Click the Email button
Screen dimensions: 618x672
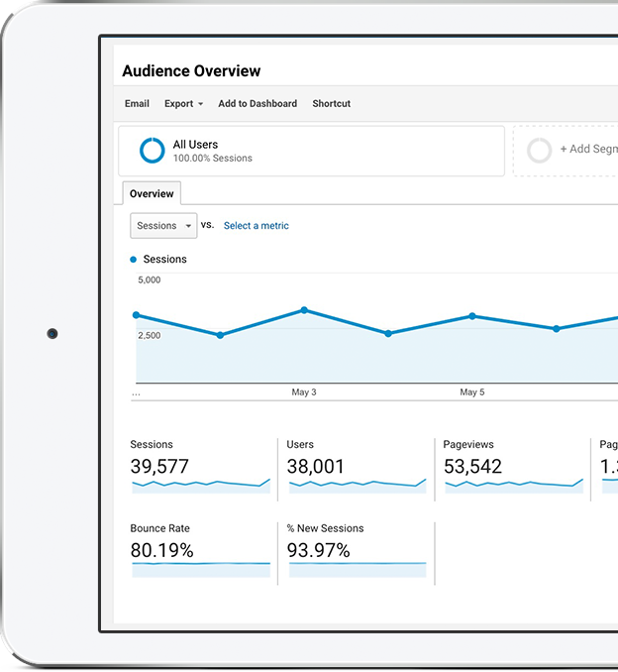tap(137, 104)
